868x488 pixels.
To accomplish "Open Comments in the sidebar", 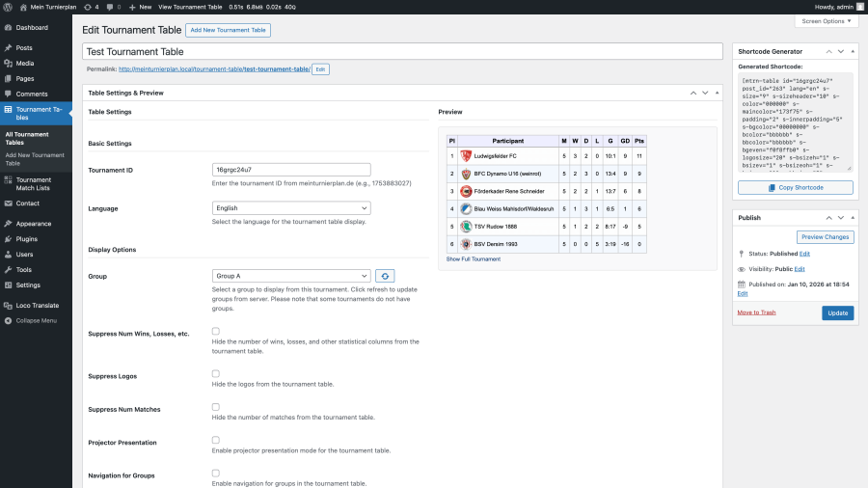I will pos(31,94).
